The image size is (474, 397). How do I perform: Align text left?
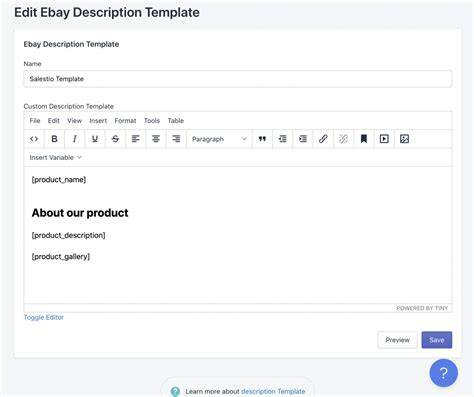(x=136, y=139)
